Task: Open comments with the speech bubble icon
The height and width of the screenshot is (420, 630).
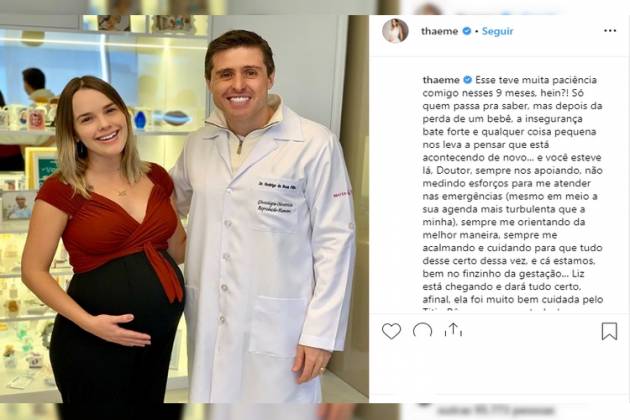Action: [x=422, y=331]
